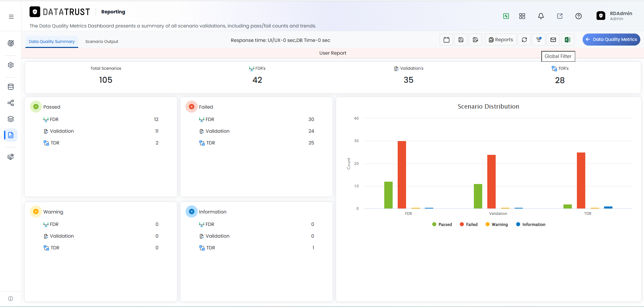Image resolution: width=644 pixels, height=307 pixels.
Task: Select the reporting chart icon in sidebar
Action: [11, 135]
